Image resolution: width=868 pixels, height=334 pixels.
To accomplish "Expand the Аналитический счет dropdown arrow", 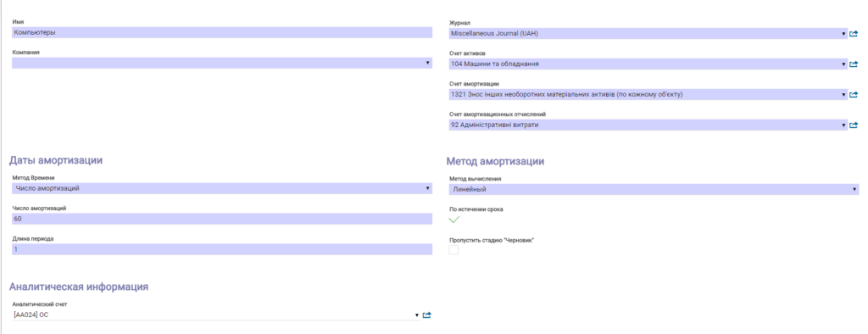I will coord(417,315).
